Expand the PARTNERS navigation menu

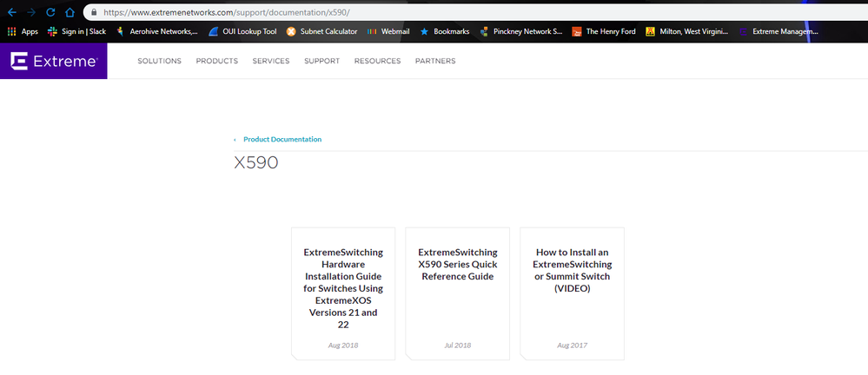pyautogui.click(x=434, y=62)
